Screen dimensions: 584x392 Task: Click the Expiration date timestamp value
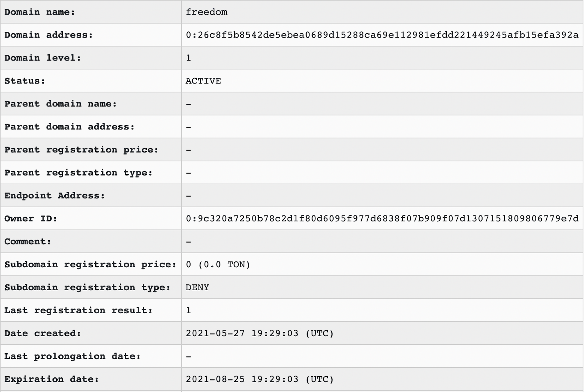[260, 379]
